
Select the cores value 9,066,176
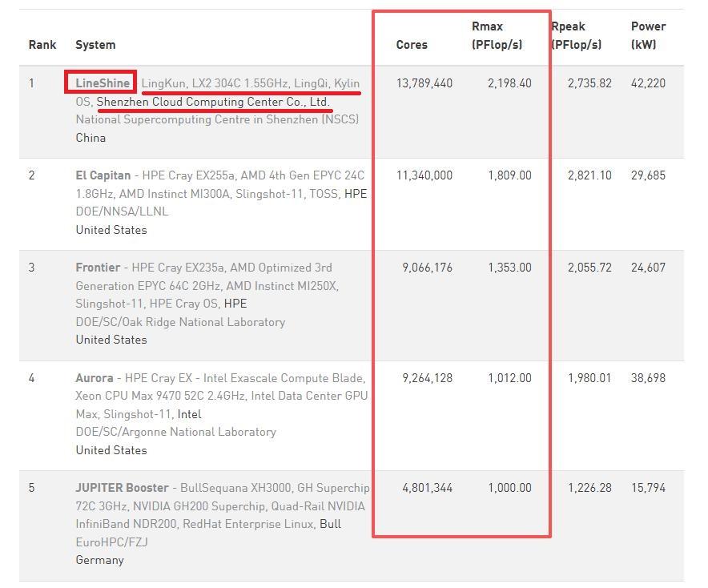pyautogui.click(x=427, y=268)
